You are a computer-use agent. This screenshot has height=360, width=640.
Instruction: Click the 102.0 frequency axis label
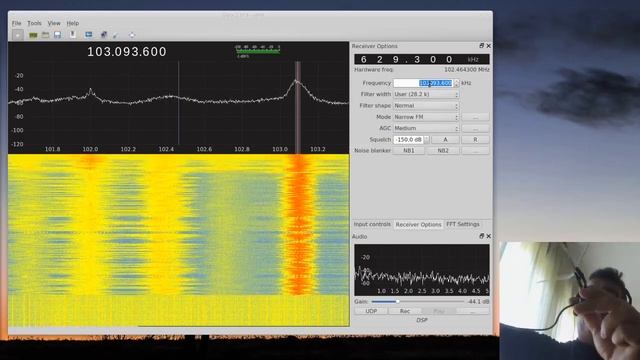coord(90,149)
